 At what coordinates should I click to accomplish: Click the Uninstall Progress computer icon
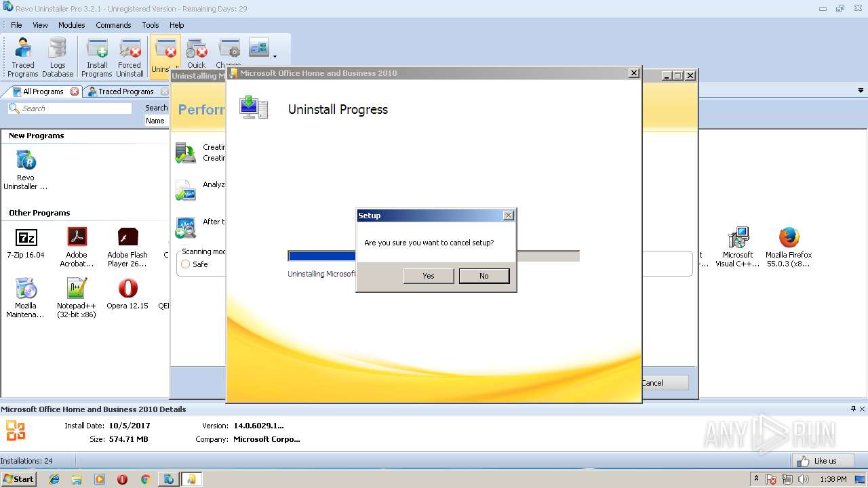254,108
